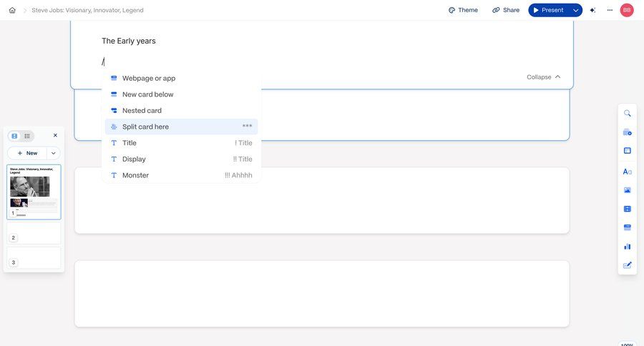Switch to list view toggle
Viewport: 644px width, 346px height.
tap(27, 136)
